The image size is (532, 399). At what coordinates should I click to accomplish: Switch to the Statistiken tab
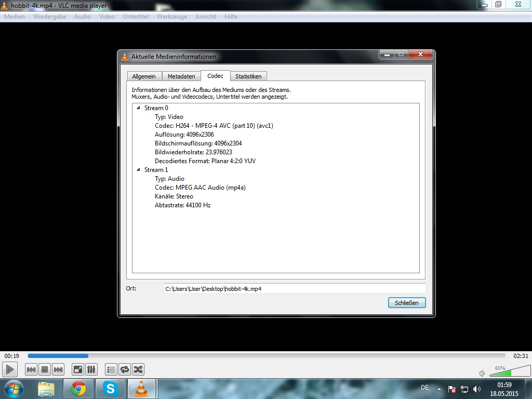pos(248,76)
